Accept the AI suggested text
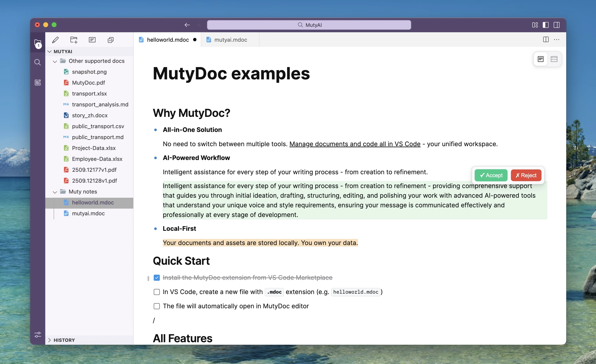Viewport: 596px width, 364px height. 491,175
